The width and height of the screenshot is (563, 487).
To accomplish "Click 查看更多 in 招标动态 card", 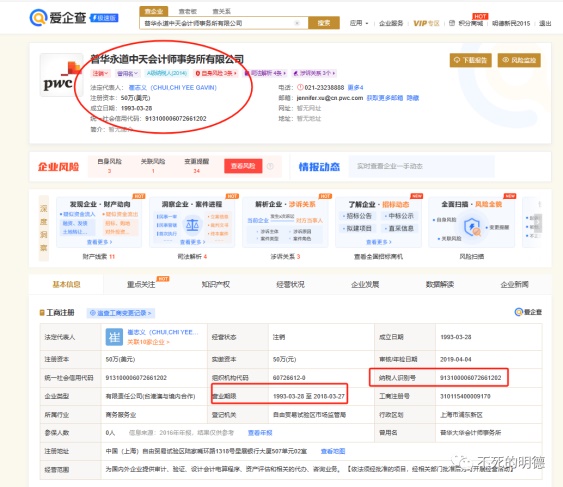I will [378, 242].
